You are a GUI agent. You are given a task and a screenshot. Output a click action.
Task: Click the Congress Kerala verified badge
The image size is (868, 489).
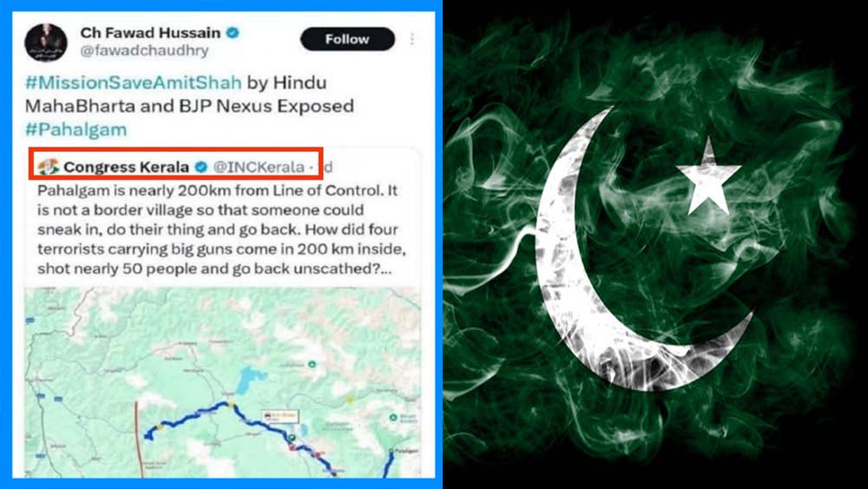coord(201,167)
